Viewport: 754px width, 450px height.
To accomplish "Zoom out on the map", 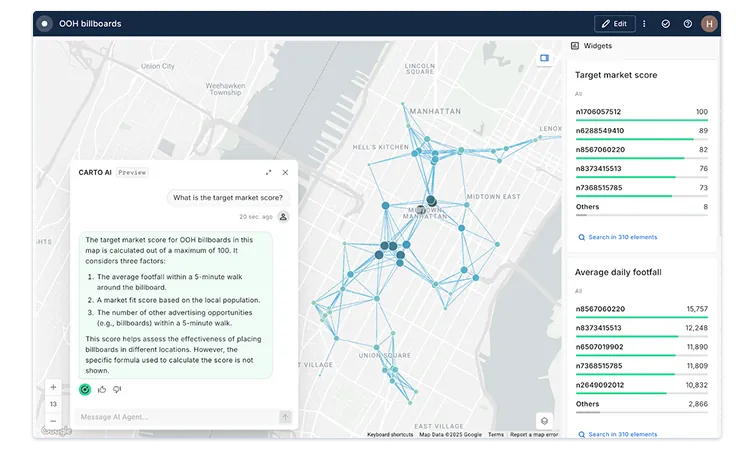I will [53, 421].
